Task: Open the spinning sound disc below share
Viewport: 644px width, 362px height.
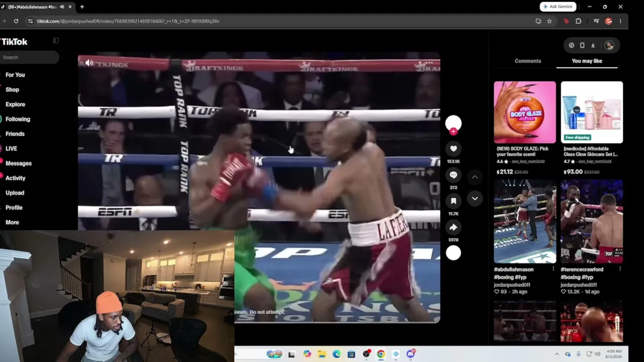Action: click(453, 253)
